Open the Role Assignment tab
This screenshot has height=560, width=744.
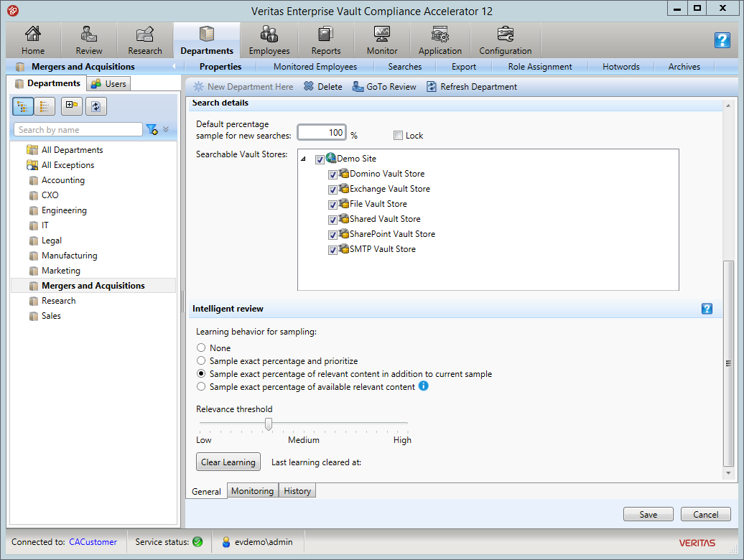(540, 67)
